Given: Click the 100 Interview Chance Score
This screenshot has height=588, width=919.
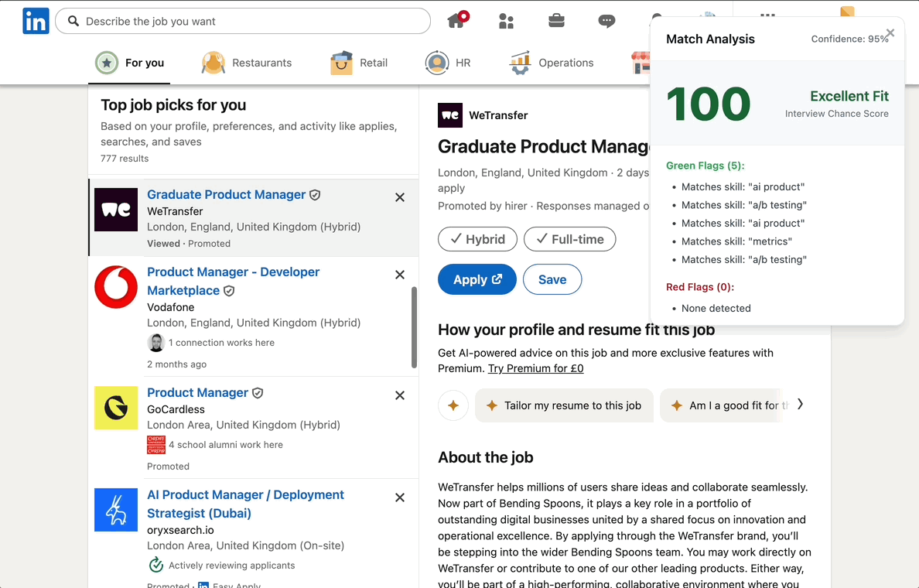Looking at the screenshot, I should point(708,104).
